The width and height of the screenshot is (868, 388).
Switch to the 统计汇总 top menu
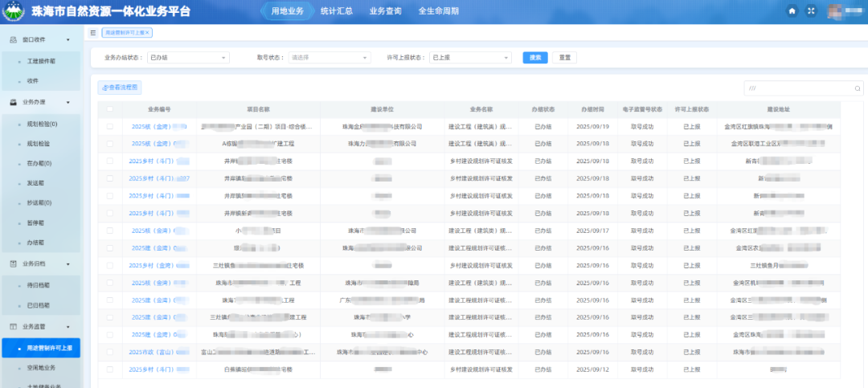pyautogui.click(x=336, y=11)
